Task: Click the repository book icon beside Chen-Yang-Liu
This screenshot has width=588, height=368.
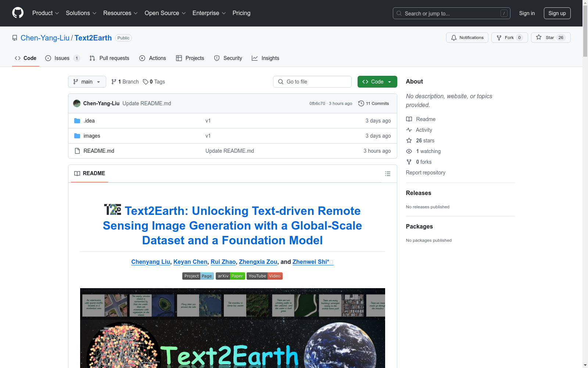Action: pos(15,38)
